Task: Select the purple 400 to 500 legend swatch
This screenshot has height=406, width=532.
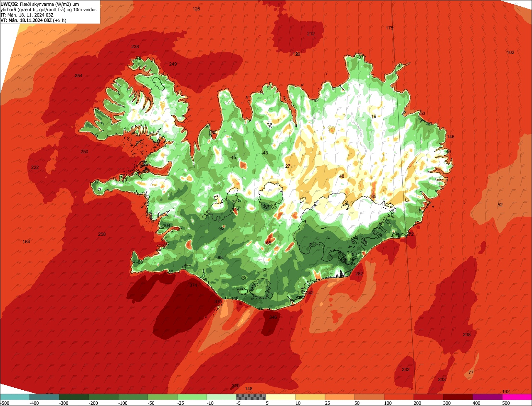Action: pos(487,397)
